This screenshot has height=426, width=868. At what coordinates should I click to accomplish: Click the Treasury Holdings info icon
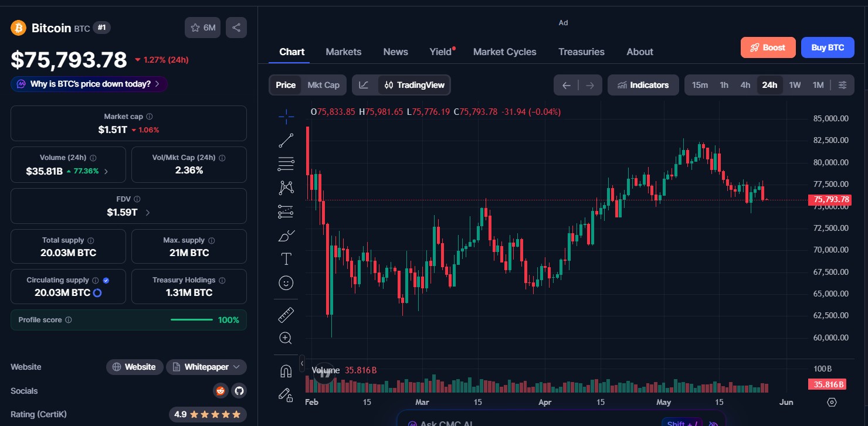click(x=222, y=281)
